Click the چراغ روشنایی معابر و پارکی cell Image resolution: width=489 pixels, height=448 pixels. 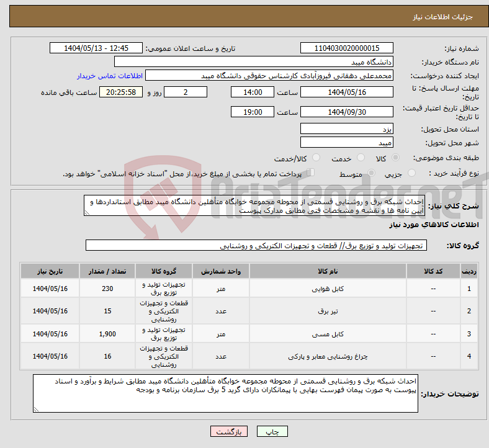coord(328,356)
